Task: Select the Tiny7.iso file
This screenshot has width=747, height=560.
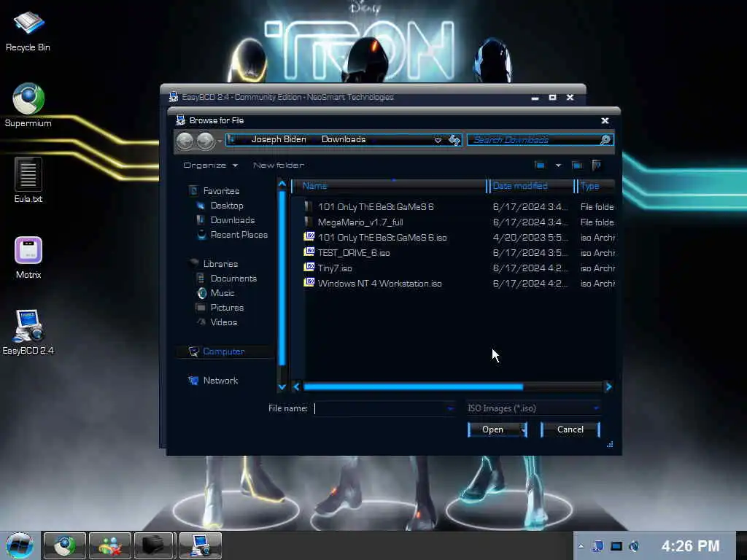Action: pos(334,268)
